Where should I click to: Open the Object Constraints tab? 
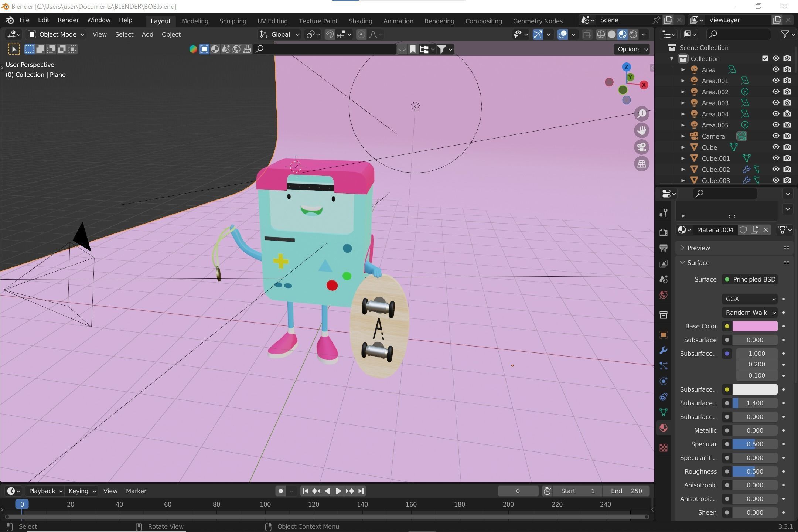pos(664,397)
